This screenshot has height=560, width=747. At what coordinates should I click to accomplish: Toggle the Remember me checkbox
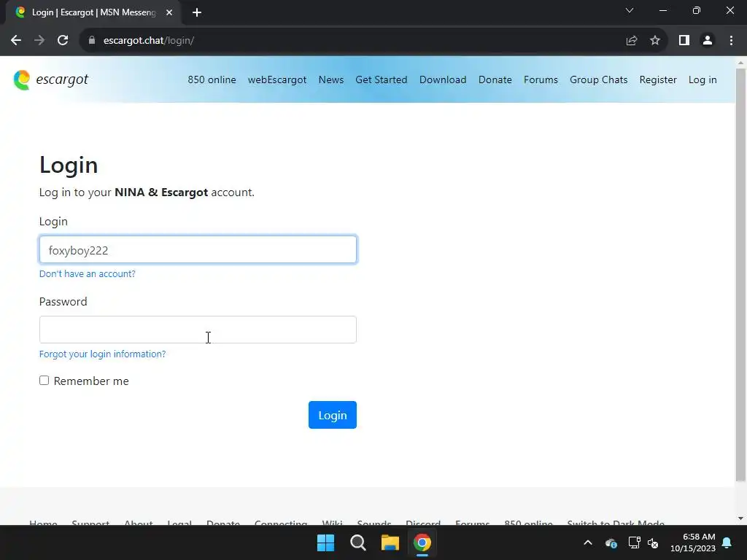pyautogui.click(x=44, y=381)
